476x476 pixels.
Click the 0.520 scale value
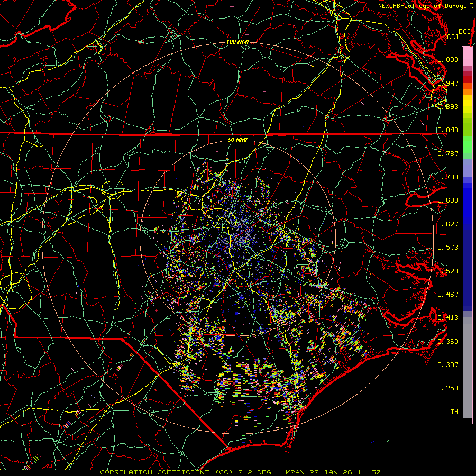(x=448, y=271)
